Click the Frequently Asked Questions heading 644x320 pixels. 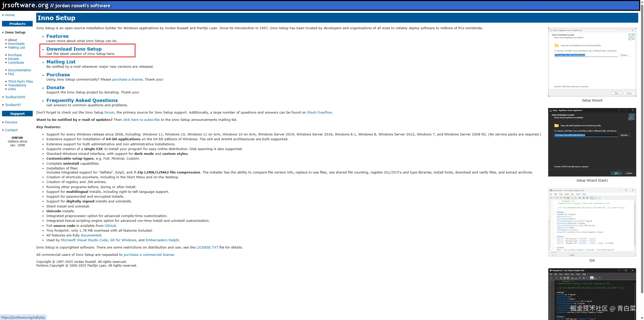[x=82, y=100]
